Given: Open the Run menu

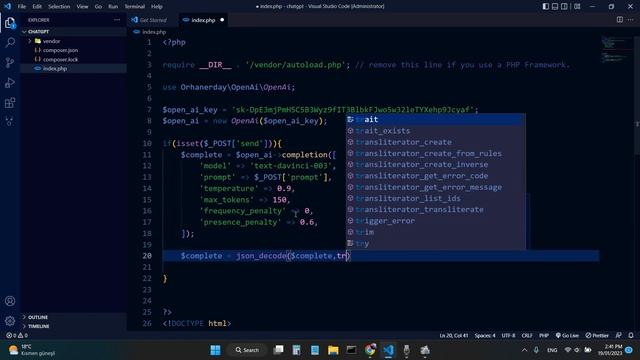Looking at the screenshot, I should click(113, 7).
